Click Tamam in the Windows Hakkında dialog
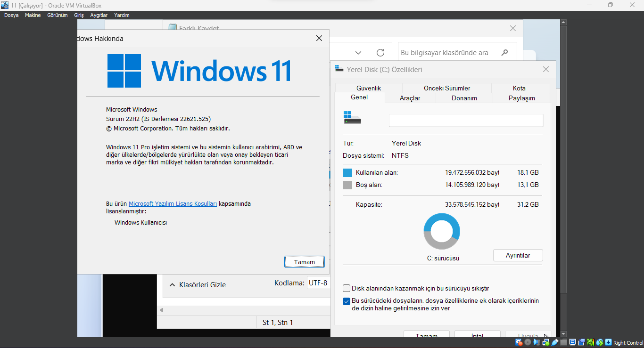644x348 pixels. (x=305, y=262)
